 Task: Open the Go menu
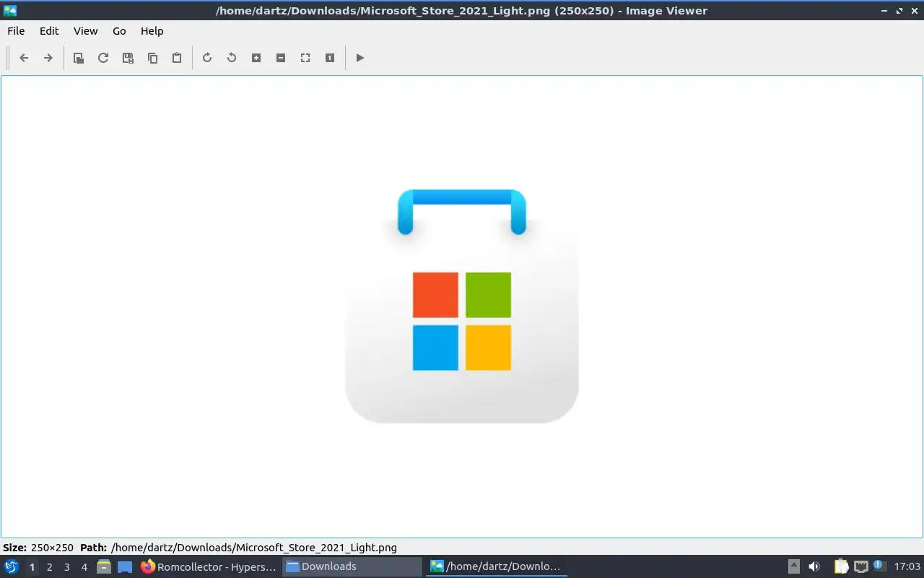pyautogui.click(x=119, y=31)
